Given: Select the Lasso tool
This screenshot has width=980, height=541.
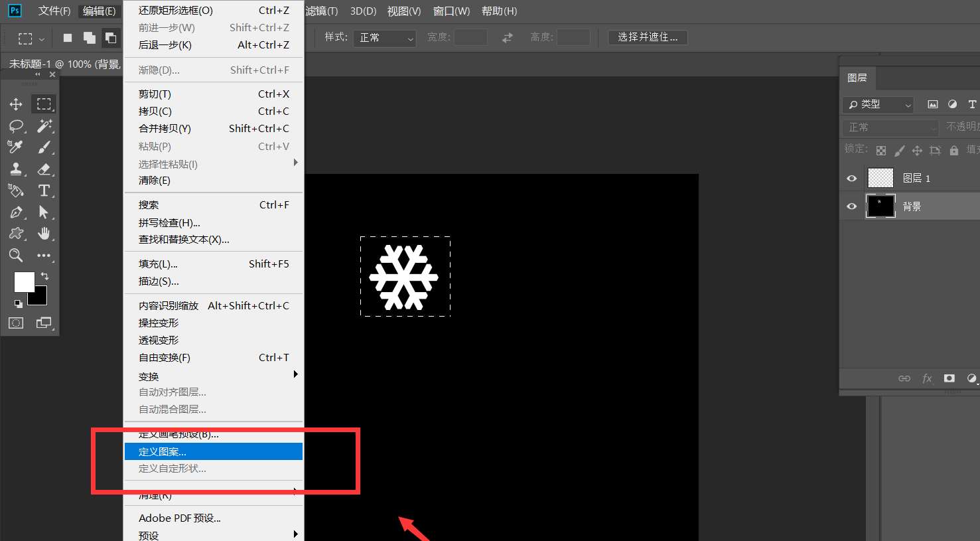Looking at the screenshot, I should tap(16, 126).
